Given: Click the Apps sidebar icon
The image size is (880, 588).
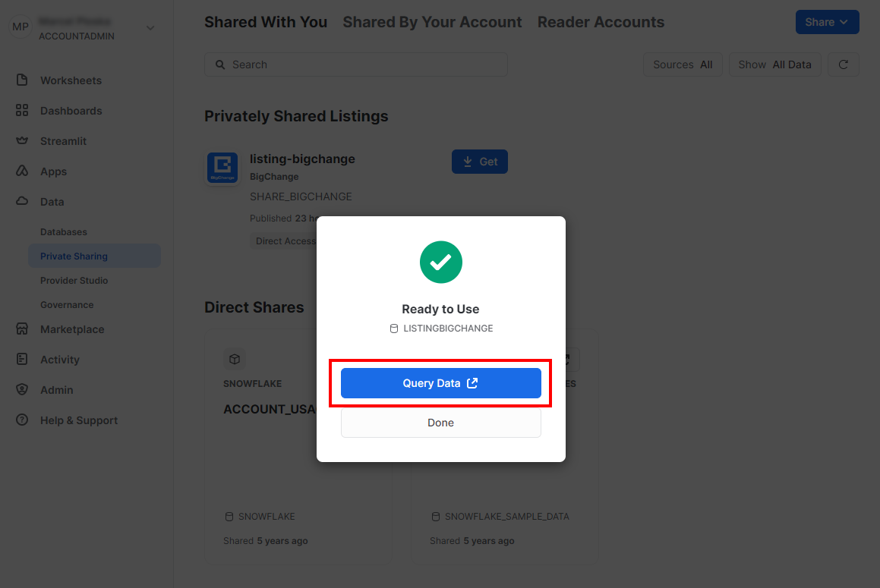Looking at the screenshot, I should [x=22, y=171].
